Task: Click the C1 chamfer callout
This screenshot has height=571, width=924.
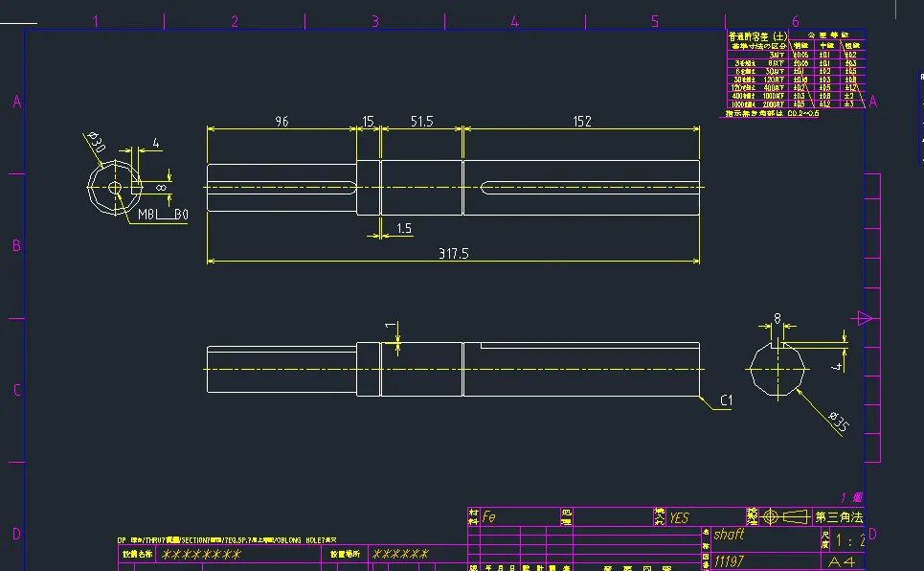Action: tap(725, 401)
